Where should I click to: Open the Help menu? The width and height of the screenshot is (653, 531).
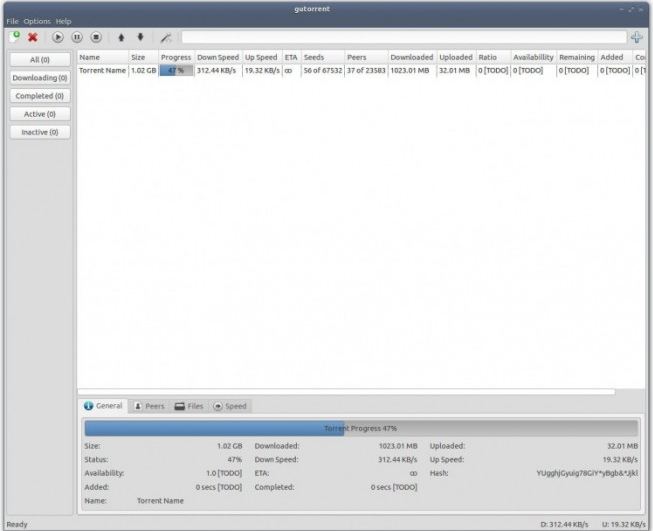click(63, 21)
